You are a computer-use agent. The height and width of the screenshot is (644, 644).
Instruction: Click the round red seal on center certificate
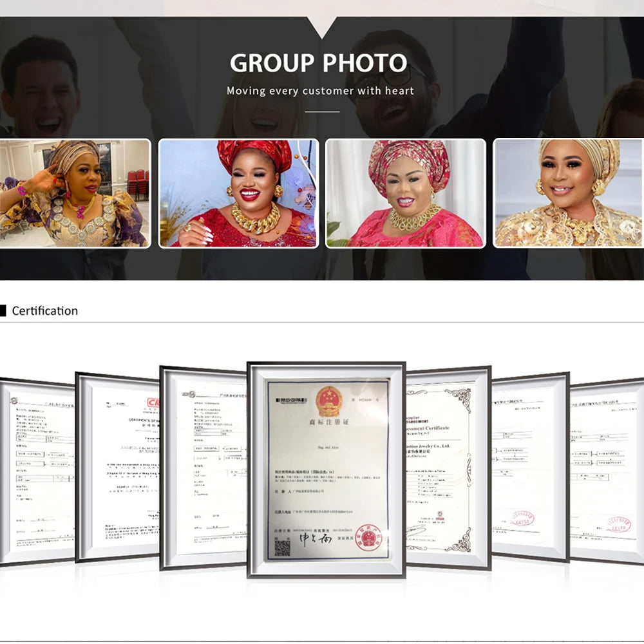tap(368, 537)
